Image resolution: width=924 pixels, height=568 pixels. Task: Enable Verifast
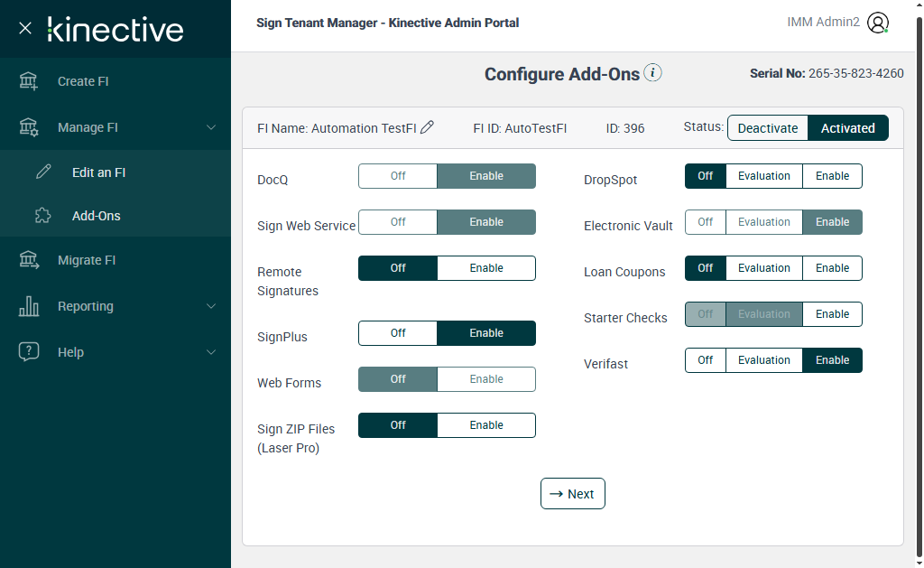coord(832,359)
